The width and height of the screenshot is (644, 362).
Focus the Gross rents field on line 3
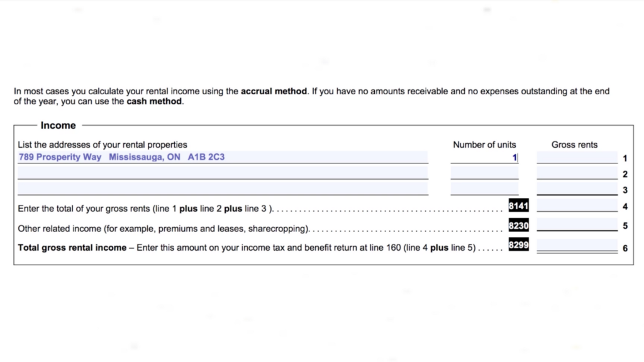coord(577,189)
